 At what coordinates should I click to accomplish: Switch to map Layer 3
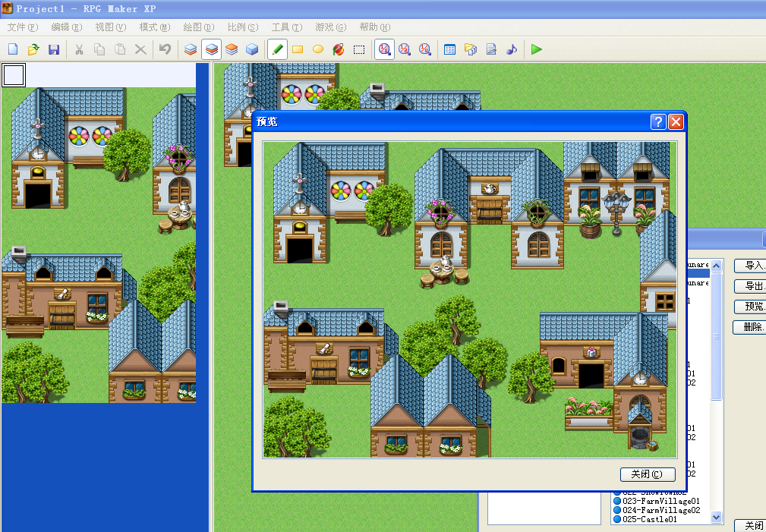pyautogui.click(x=232, y=49)
